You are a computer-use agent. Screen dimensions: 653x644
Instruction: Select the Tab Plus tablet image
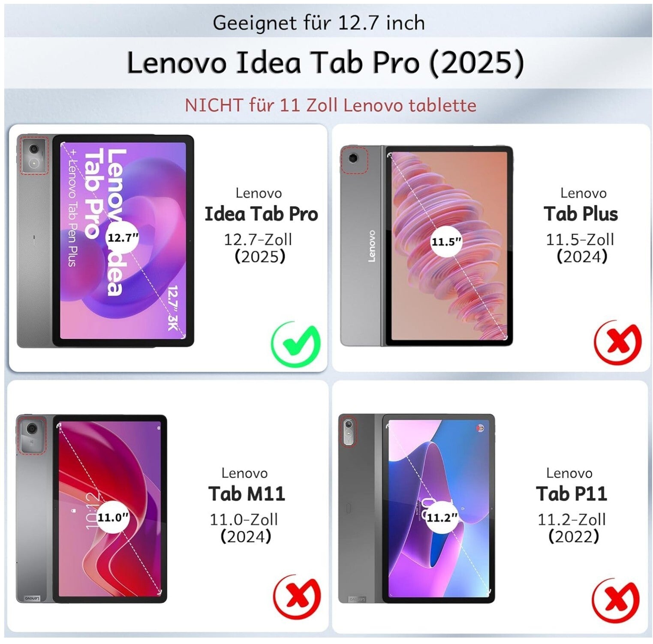[x=427, y=246]
